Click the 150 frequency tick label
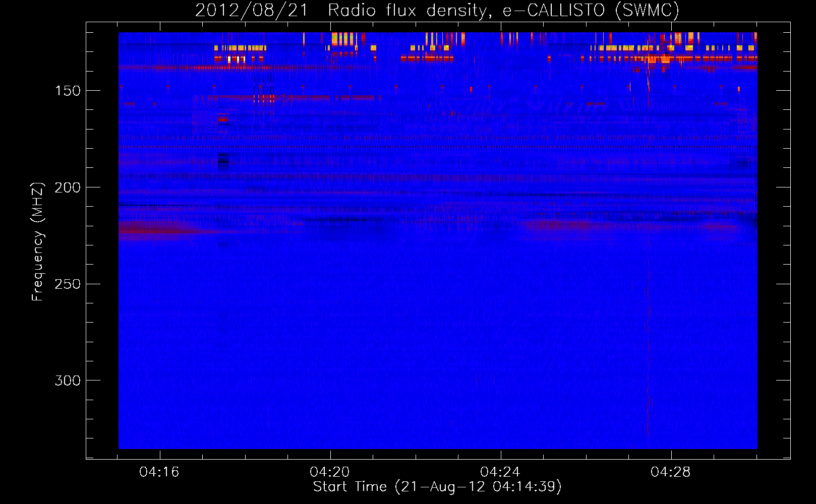816x504 pixels. [68, 91]
